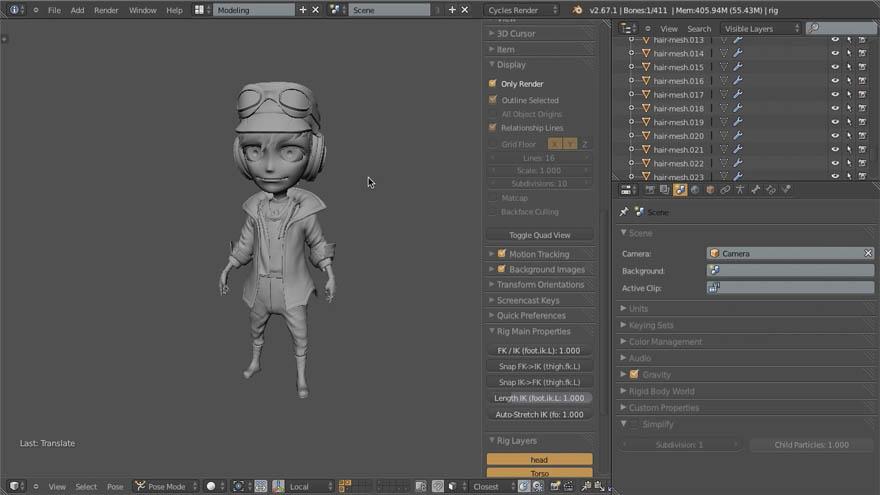Screen dimensions: 880x495
Task: Click the outliner editor type icon
Action: pyautogui.click(x=627, y=28)
